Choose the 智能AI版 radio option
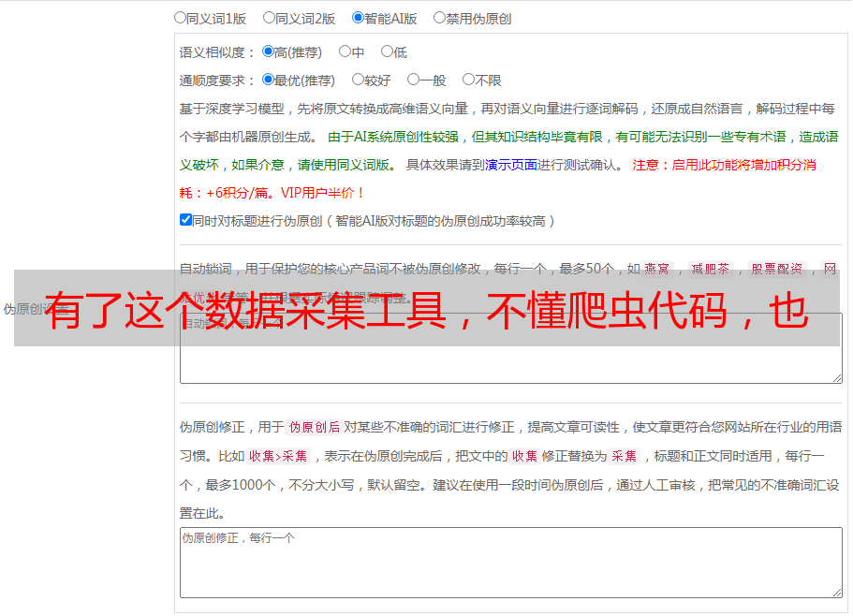Screen dimensions: 853x616 click(358, 18)
